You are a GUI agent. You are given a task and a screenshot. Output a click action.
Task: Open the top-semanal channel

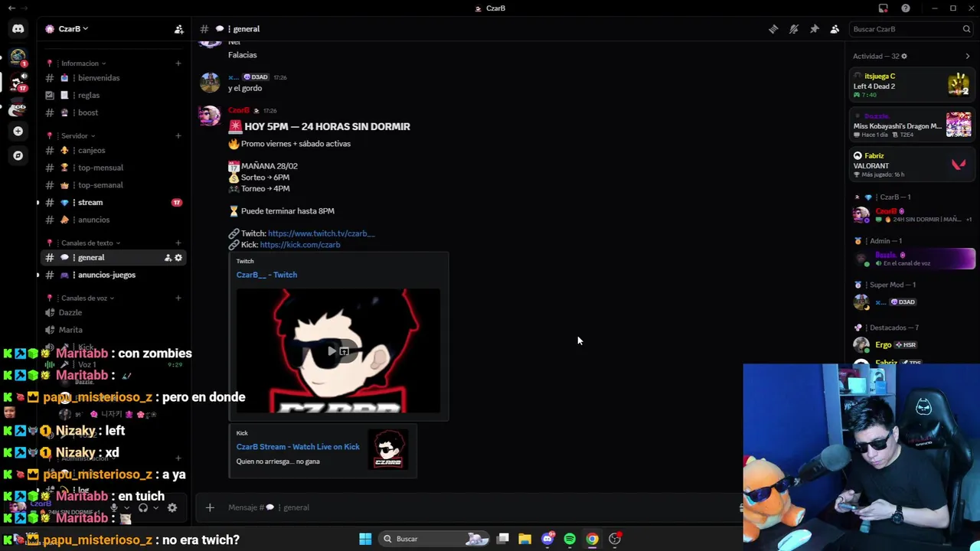(x=113, y=185)
